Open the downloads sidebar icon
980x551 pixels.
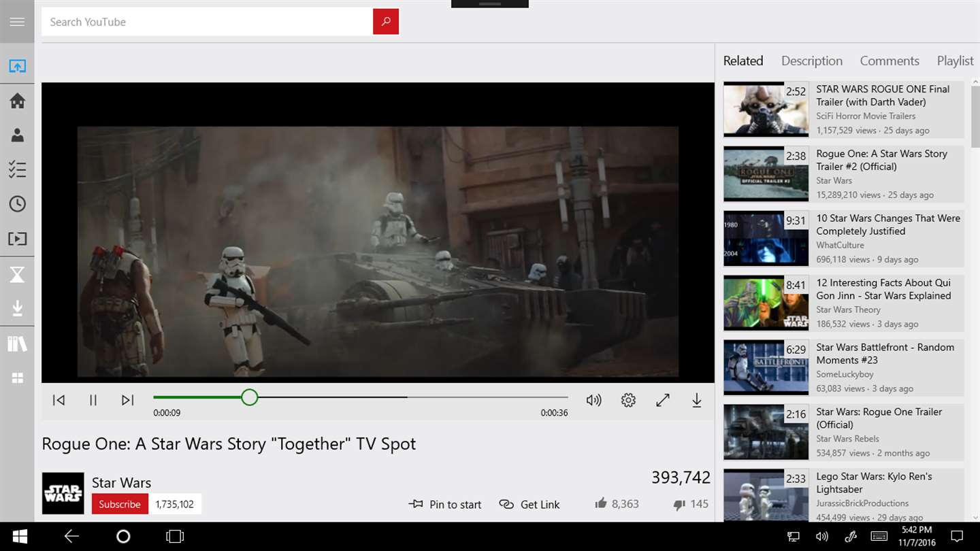[x=17, y=309]
